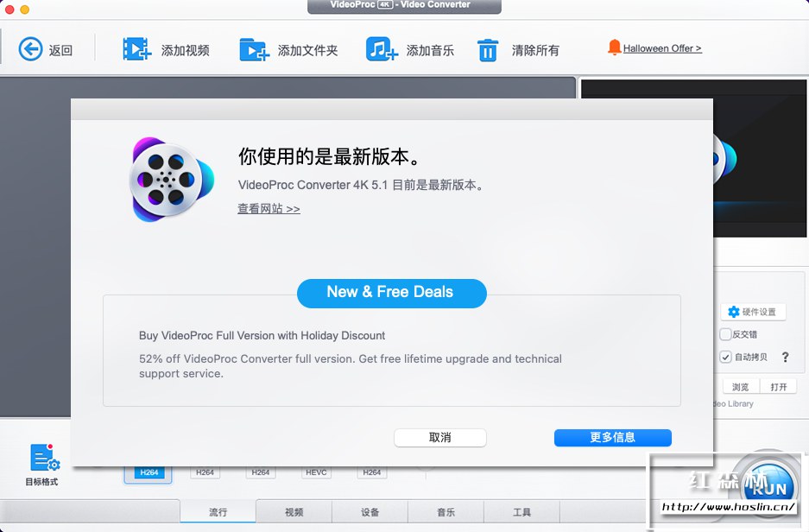This screenshot has width=809, height=532.
Task: Open the Halloween Offer link
Action: 662,48
